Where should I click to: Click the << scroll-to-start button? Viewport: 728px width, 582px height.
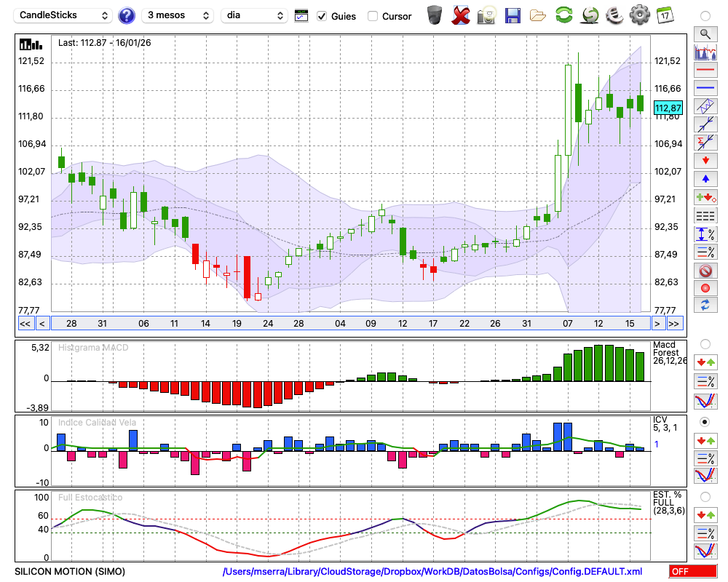tap(25, 323)
